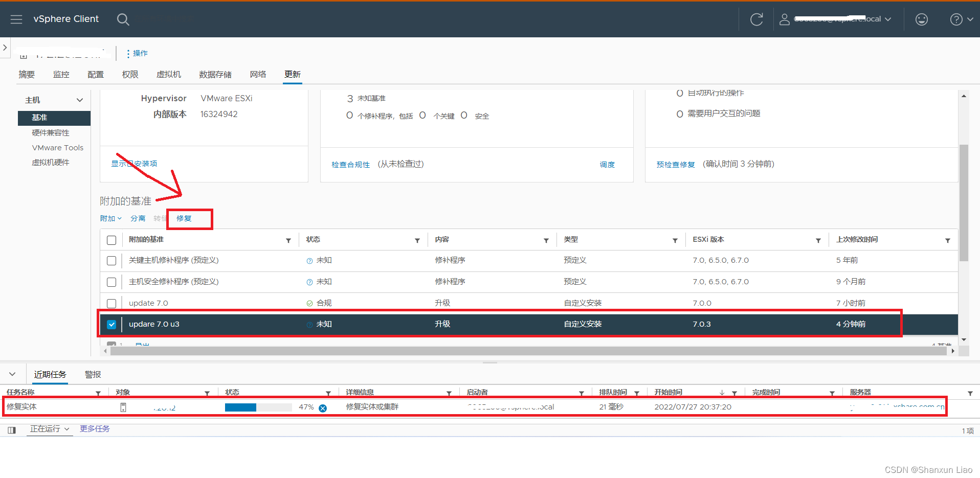980x478 pixels.
Task: Switch to the 权限 tab
Action: [130, 75]
